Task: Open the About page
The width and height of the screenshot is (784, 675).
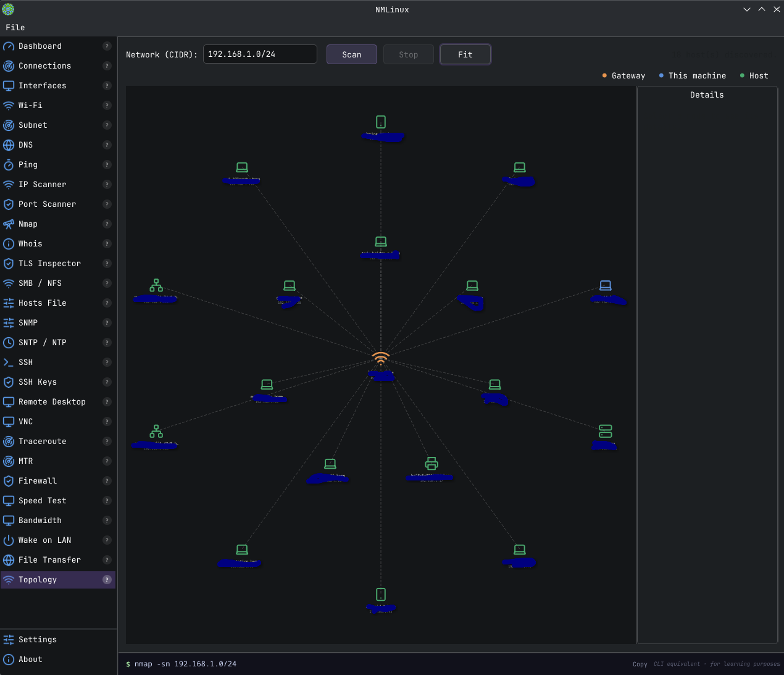Action: pyautogui.click(x=58, y=660)
